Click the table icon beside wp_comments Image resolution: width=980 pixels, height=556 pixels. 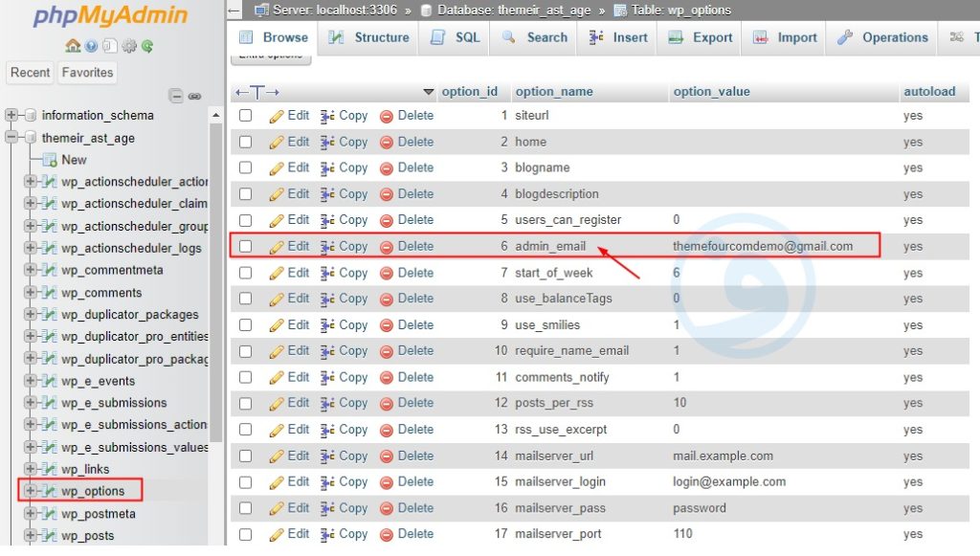(50, 293)
